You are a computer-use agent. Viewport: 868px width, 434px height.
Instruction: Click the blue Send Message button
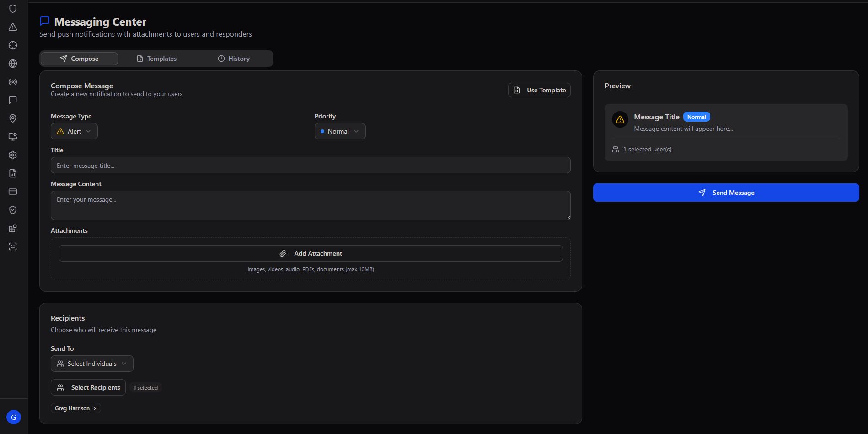(x=726, y=193)
